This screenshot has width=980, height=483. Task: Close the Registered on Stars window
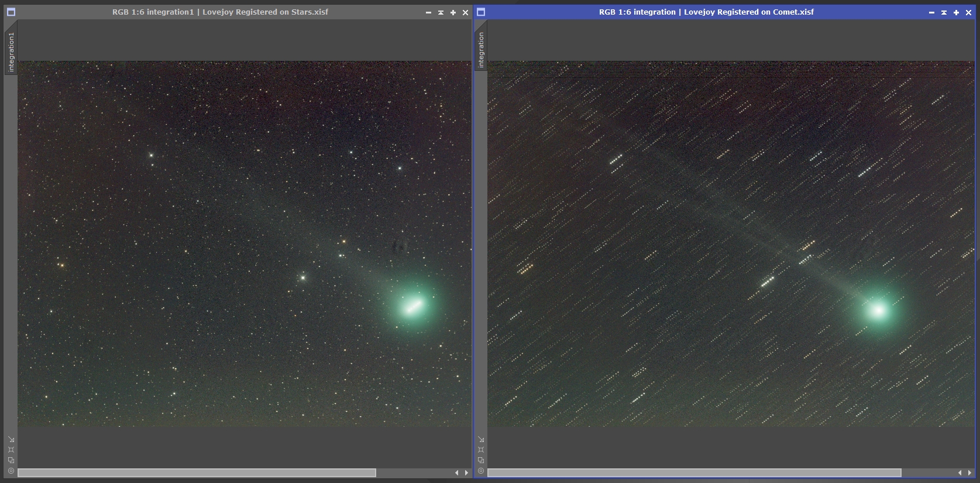coord(466,12)
